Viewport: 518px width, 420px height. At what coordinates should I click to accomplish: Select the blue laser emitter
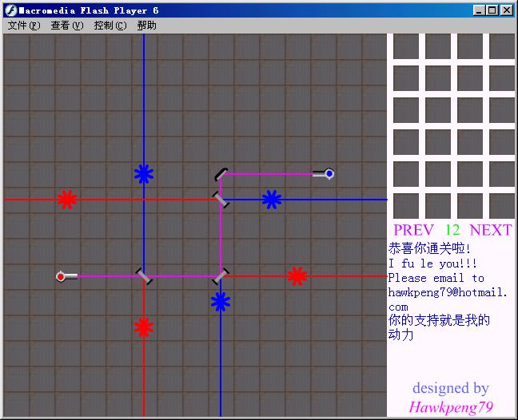point(324,173)
